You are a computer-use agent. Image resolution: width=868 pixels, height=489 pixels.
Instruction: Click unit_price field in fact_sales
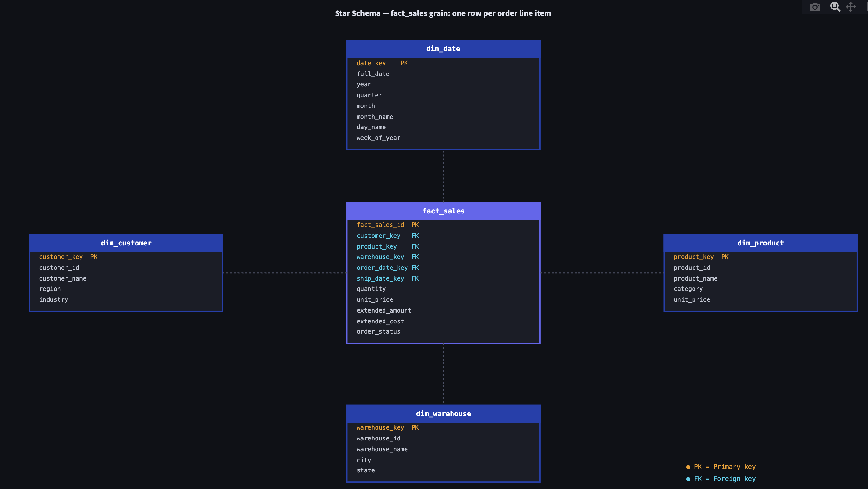click(x=375, y=299)
